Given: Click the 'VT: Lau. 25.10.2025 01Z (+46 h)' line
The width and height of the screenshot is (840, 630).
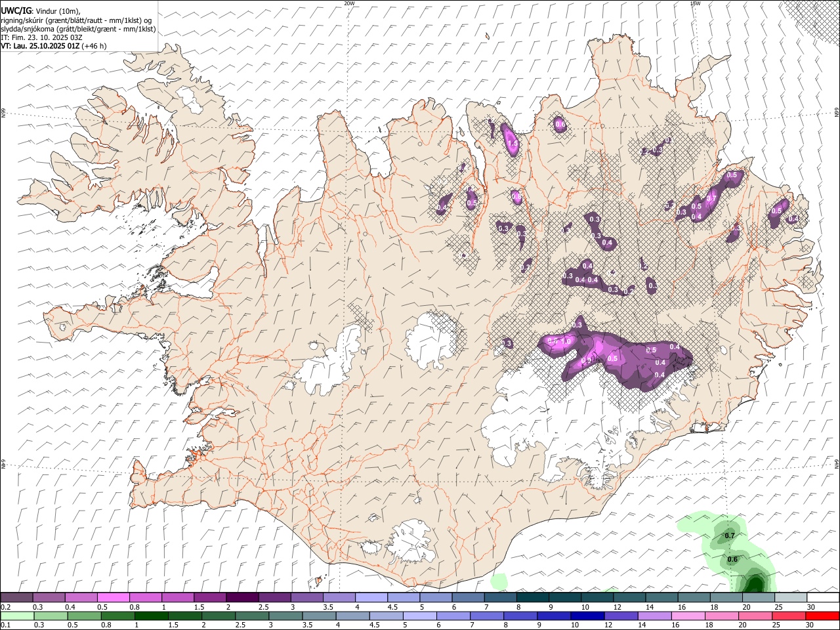Looking at the screenshot, I should click(54, 46).
